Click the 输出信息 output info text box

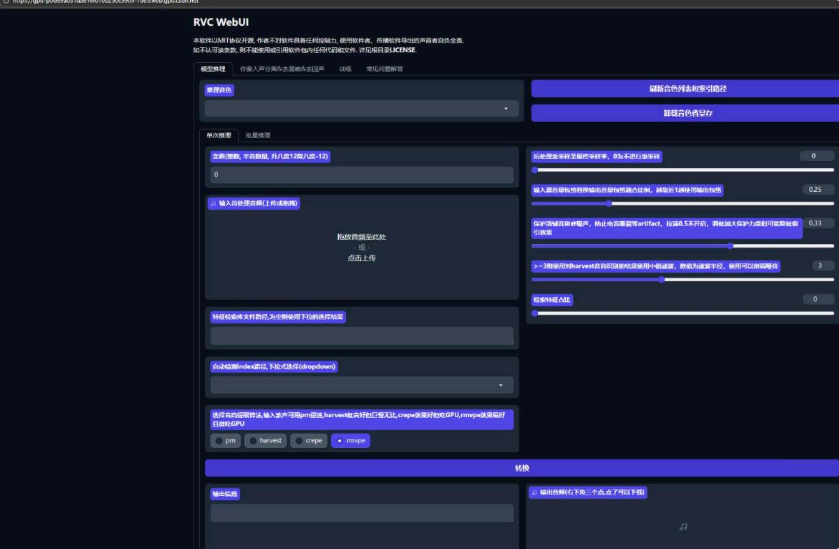tap(362, 513)
